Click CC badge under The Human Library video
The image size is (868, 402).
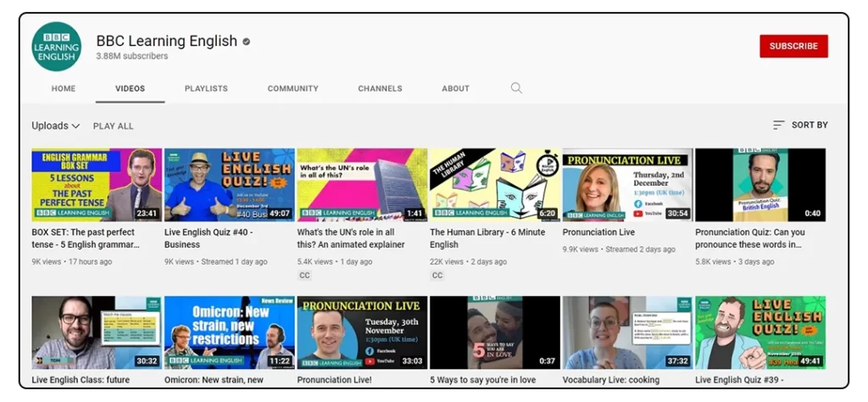click(437, 275)
